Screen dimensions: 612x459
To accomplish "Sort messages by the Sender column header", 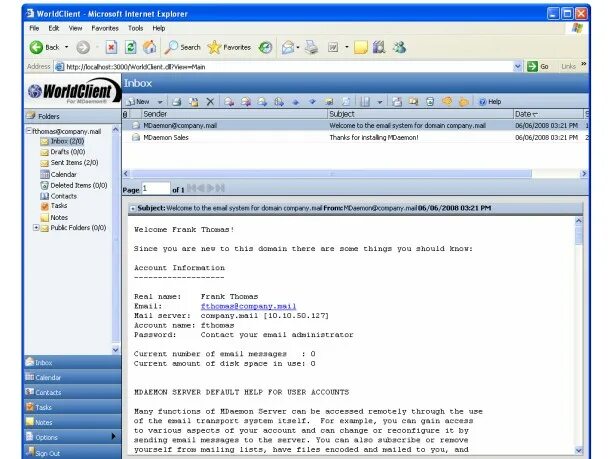I will click(x=234, y=114).
